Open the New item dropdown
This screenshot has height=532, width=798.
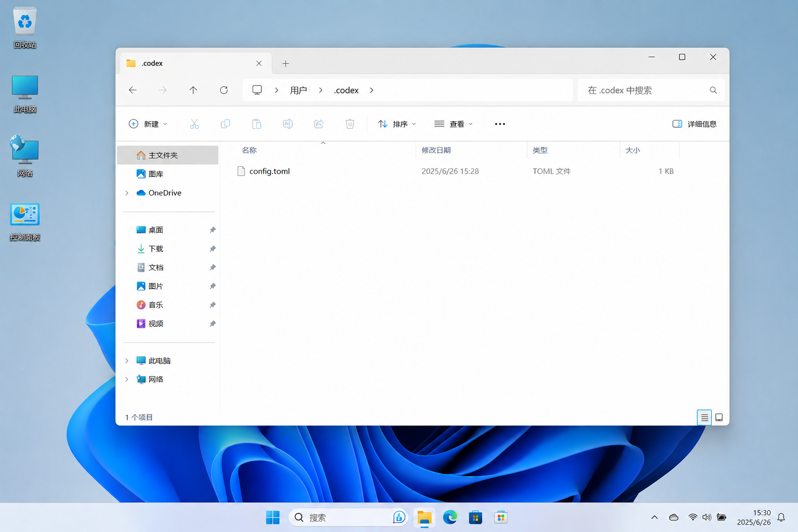tap(148, 124)
